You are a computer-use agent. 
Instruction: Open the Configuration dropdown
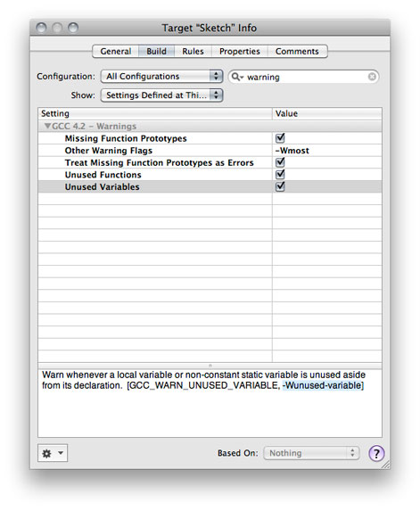click(x=161, y=77)
